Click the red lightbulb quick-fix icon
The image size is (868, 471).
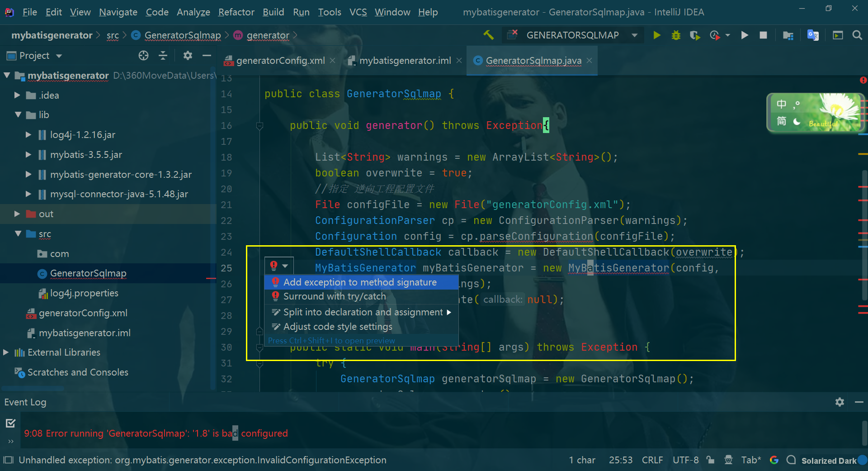(274, 265)
